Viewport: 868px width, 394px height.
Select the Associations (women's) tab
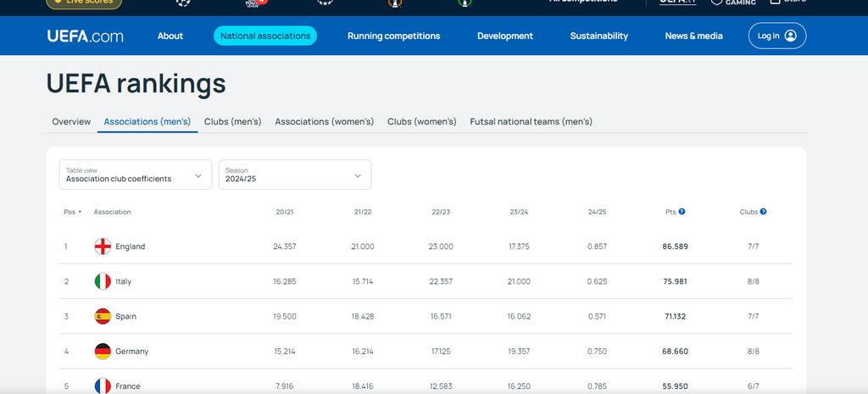[x=324, y=121]
